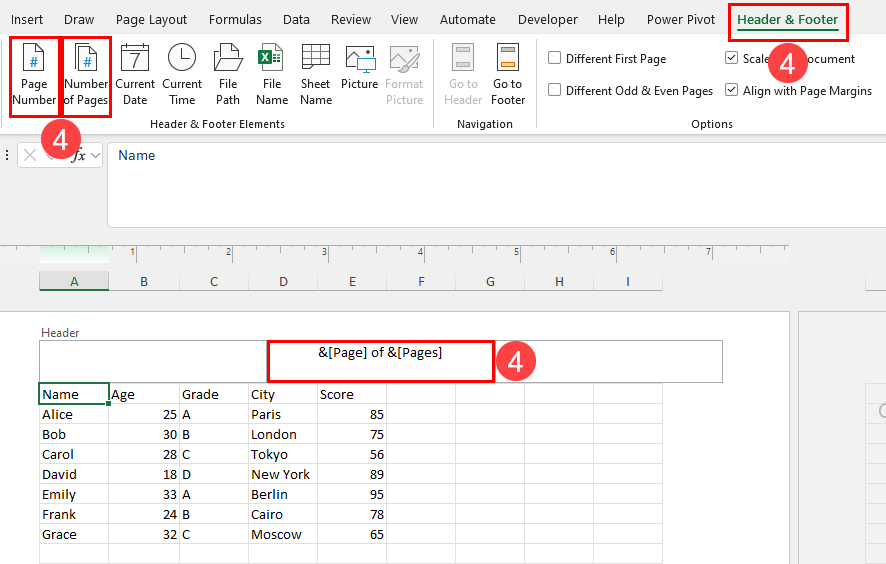Select the New York city cell
The height and width of the screenshot is (564, 886).
283,474
